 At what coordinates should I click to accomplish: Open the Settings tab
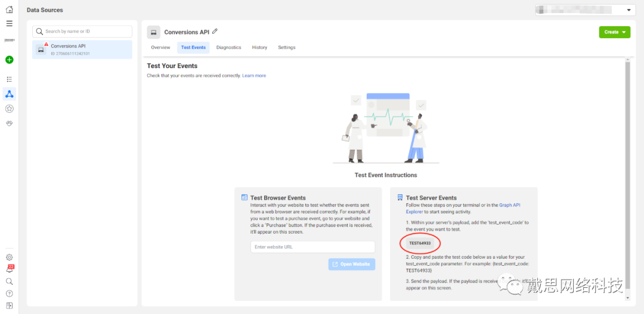287,48
